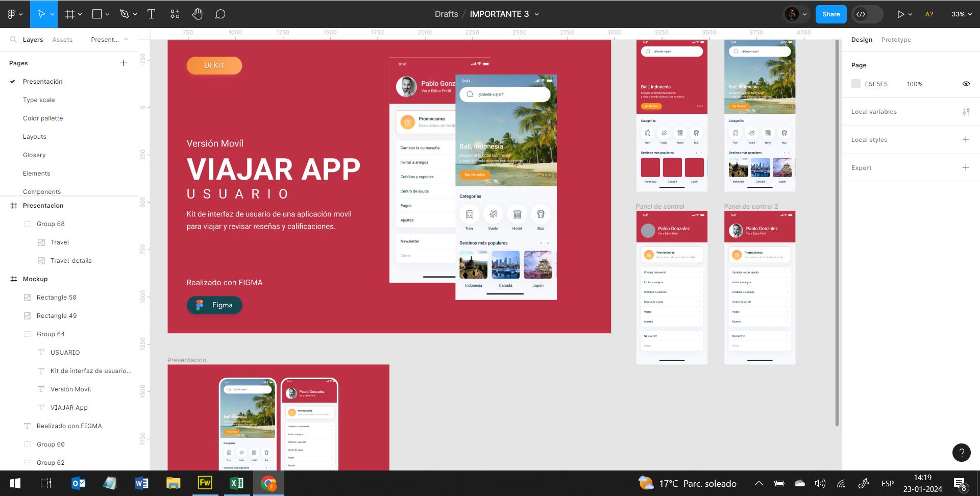Toggle page background color visibility eye

[966, 84]
